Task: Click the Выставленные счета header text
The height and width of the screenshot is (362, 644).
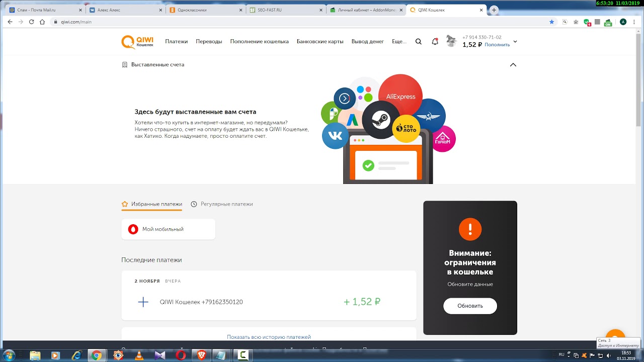Action: point(157,65)
